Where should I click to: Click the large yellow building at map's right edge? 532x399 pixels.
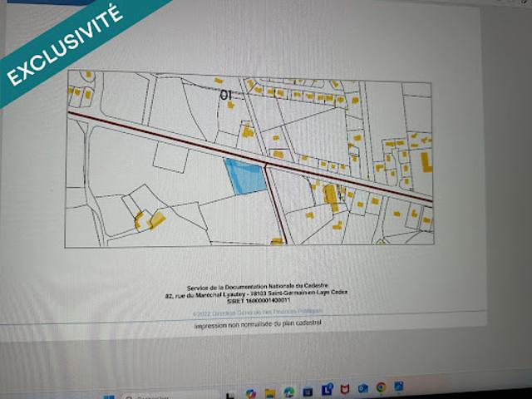coord(426,160)
